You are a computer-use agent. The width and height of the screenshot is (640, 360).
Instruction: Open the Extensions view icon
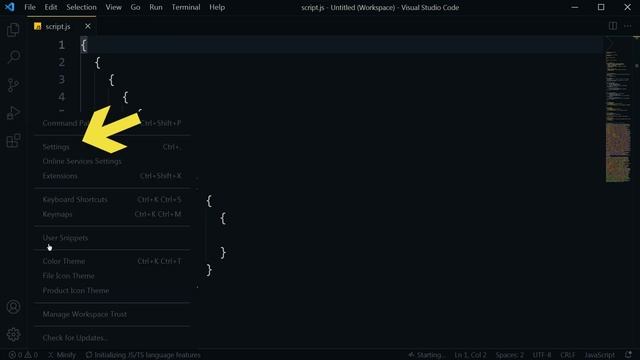[x=13, y=140]
